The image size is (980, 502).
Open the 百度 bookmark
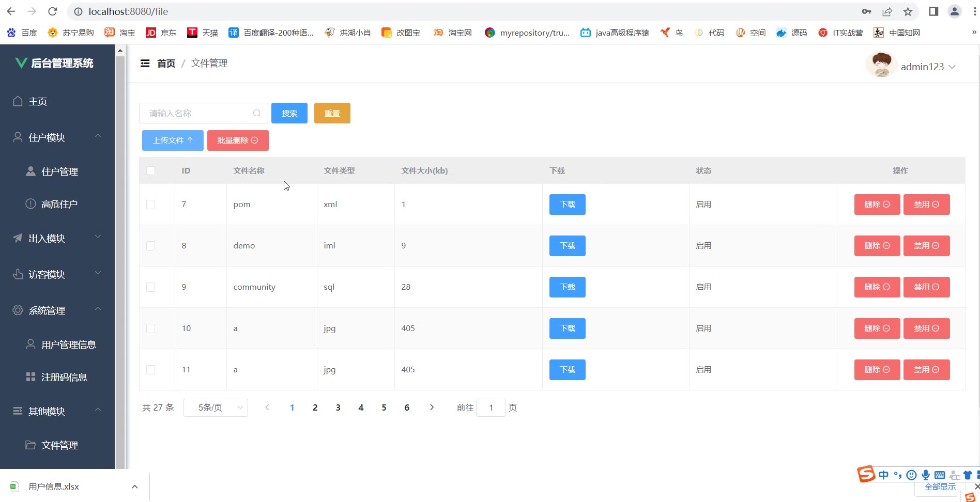click(22, 33)
